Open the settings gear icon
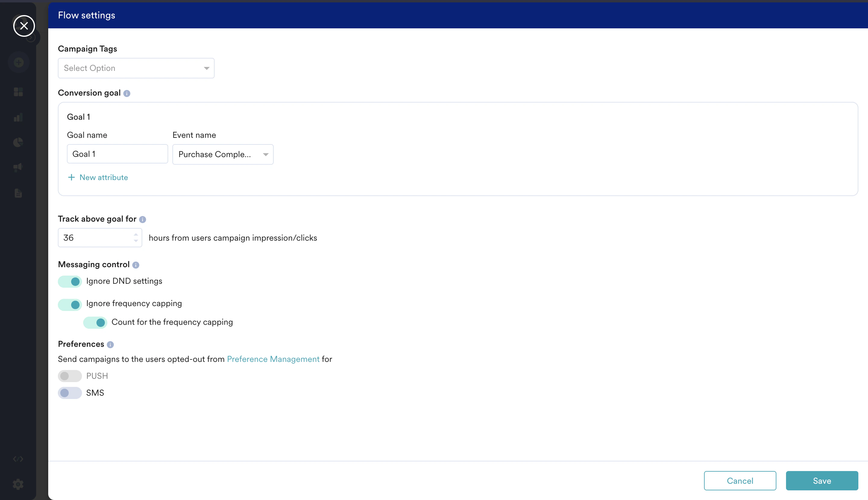 (18, 484)
